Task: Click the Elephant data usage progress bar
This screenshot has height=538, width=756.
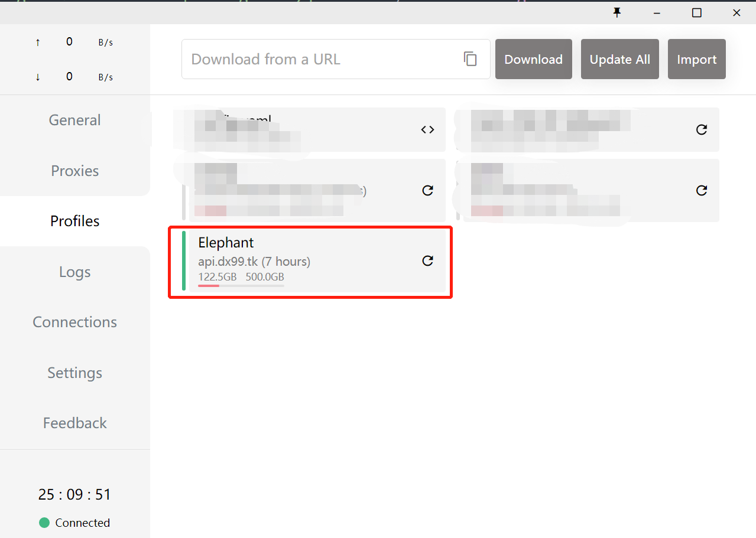Action: [x=241, y=286]
